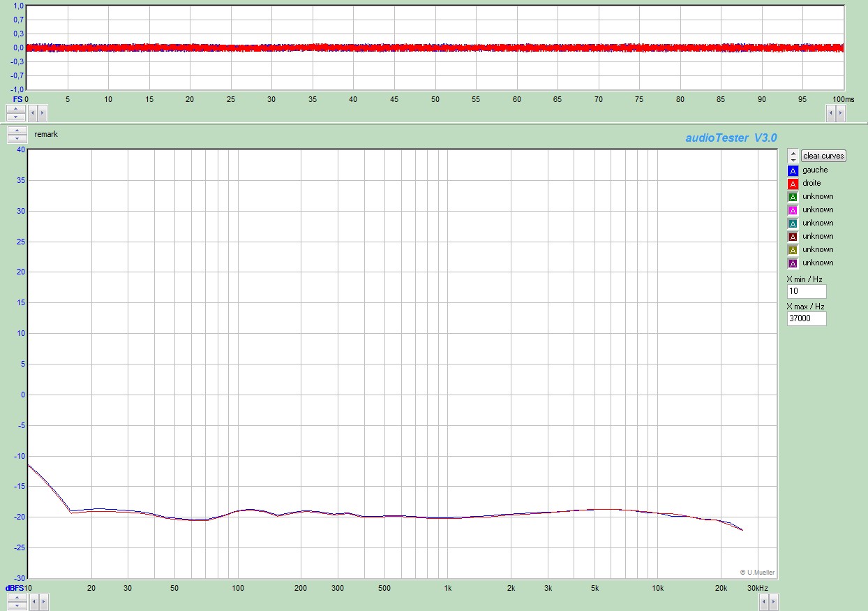Click the dark red unknown curve icon
This screenshot has width=868, height=611.
point(793,237)
